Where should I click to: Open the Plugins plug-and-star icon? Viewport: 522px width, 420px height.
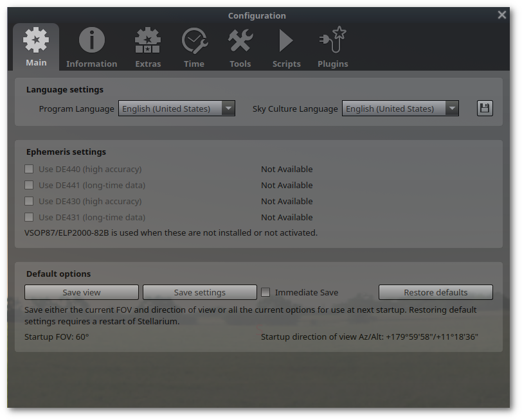pyautogui.click(x=332, y=40)
